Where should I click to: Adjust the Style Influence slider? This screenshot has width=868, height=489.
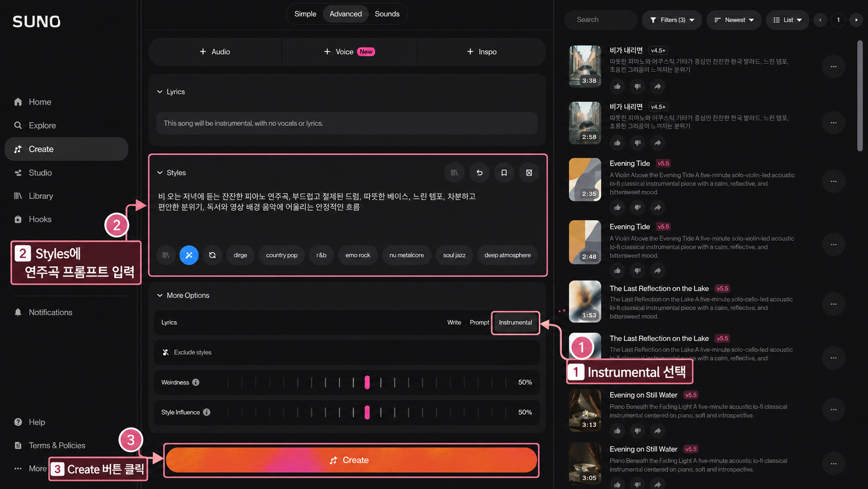point(367,412)
